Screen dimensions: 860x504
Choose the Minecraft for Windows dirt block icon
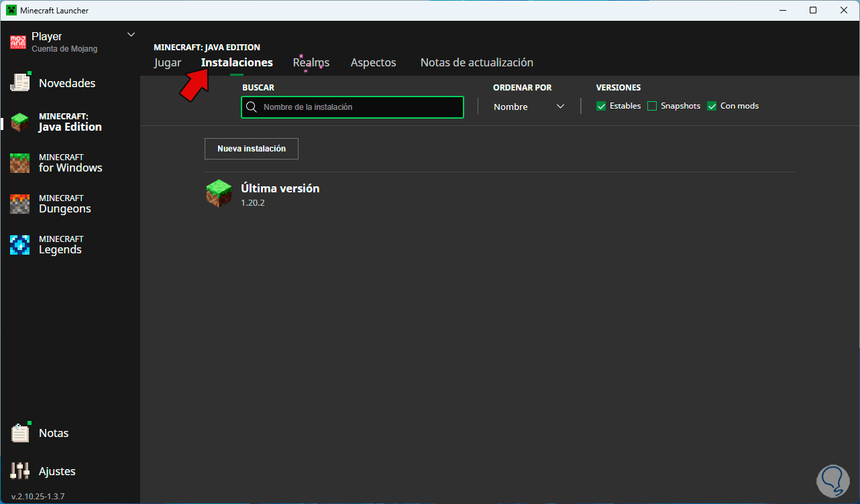coord(20,163)
